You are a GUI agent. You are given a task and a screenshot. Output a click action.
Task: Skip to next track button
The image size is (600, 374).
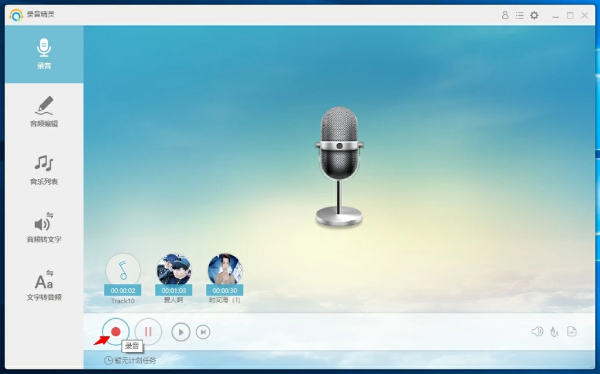pos(203,332)
